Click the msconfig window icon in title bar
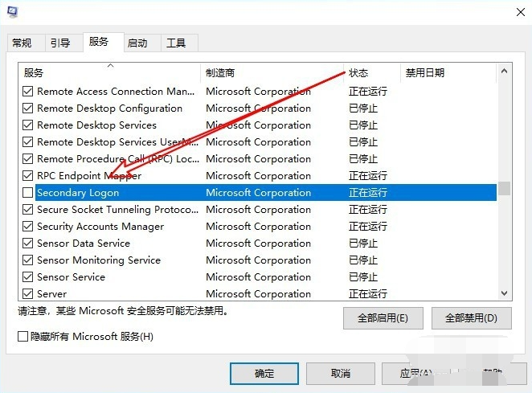The image size is (532, 393). tap(13, 12)
